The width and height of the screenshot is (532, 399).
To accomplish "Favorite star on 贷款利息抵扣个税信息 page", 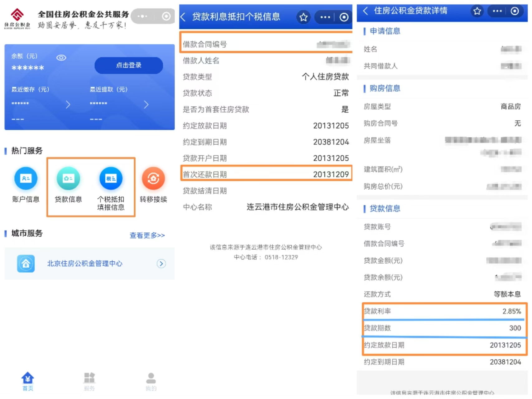I will coord(304,17).
